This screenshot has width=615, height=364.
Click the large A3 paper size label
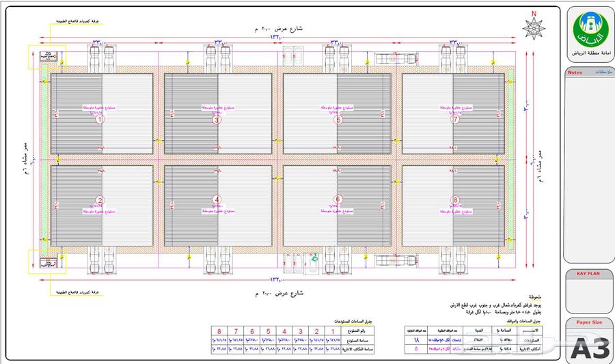(x=589, y=348)
